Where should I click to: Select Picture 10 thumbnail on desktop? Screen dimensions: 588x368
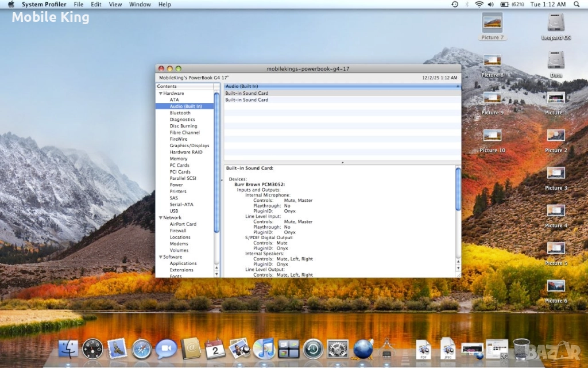(493, 136)
